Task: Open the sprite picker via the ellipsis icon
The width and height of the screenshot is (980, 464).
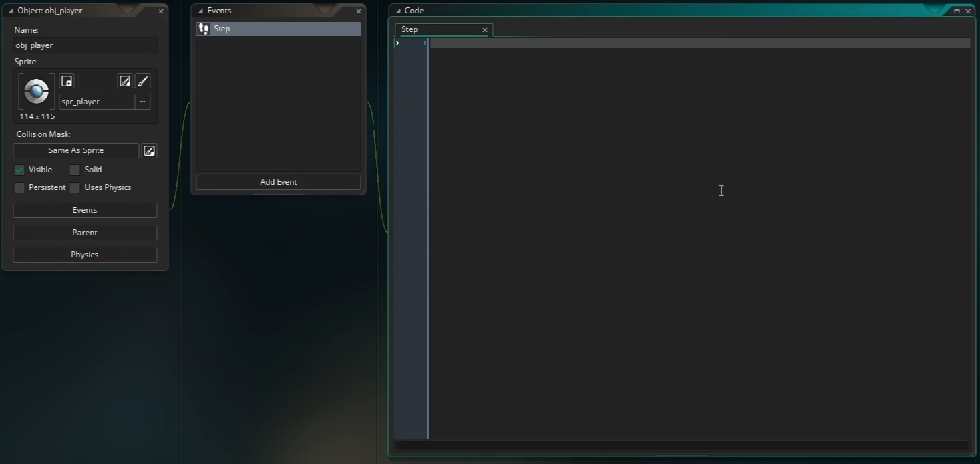Action: coord(142,101)
